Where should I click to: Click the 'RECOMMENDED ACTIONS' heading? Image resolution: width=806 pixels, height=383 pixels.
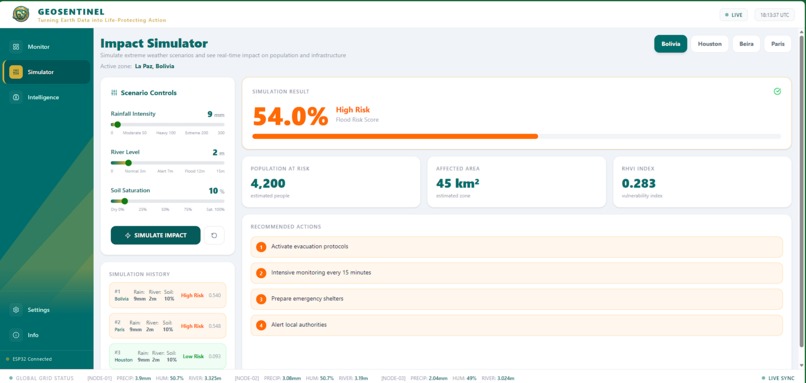[x=286, y=227]
